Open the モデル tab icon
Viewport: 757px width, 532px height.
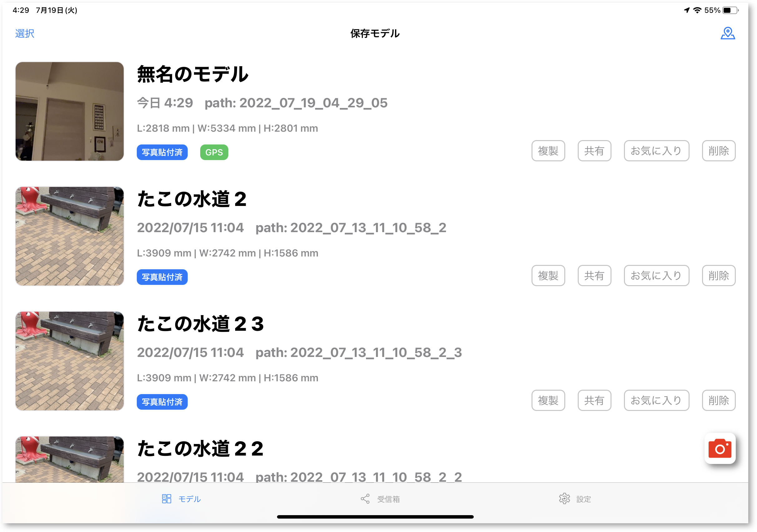click(166, 498)
